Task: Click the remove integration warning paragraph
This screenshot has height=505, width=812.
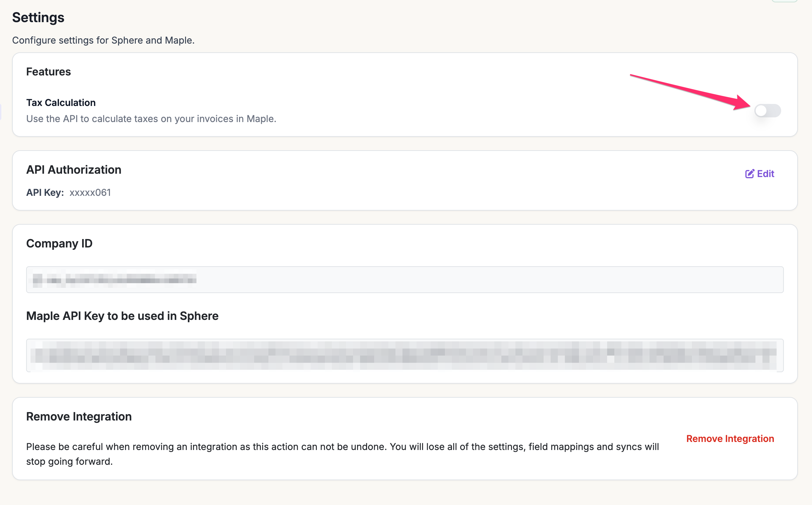Action: click(342, 447)
